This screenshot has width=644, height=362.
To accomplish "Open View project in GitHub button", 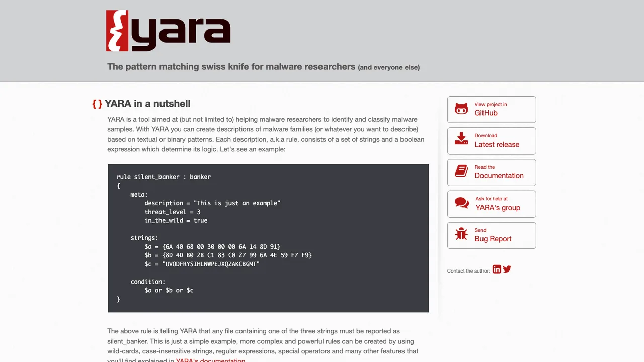I will [x=492, y=109].
